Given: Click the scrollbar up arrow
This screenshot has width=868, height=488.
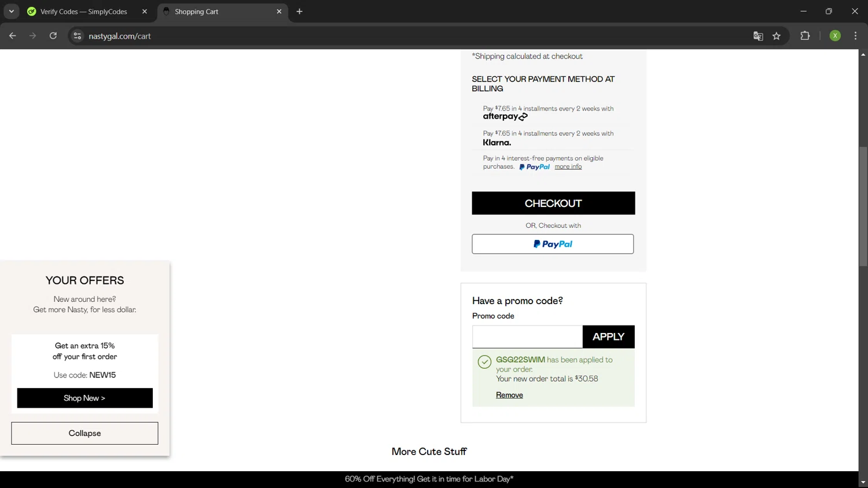Looking at the screenshot, I should coord(863,54).
